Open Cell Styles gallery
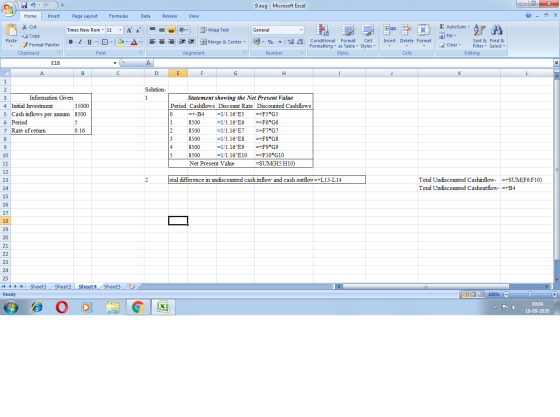 point(368,36)
